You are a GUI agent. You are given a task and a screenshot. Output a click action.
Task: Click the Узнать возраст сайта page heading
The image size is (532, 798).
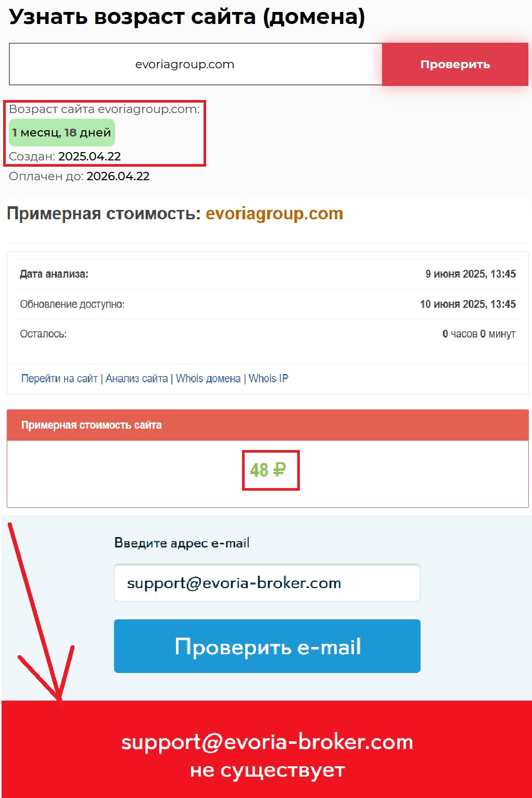[x=187, y=17]
